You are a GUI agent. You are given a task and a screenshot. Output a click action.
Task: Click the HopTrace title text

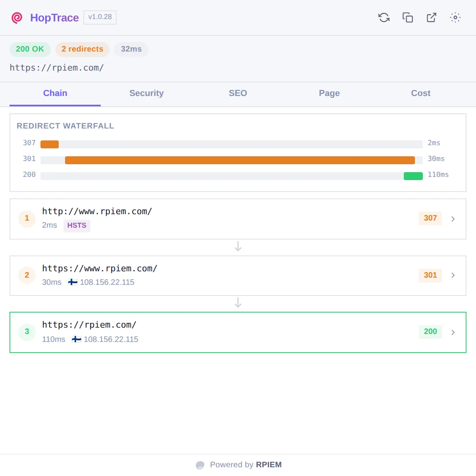(x=54, y=18)
